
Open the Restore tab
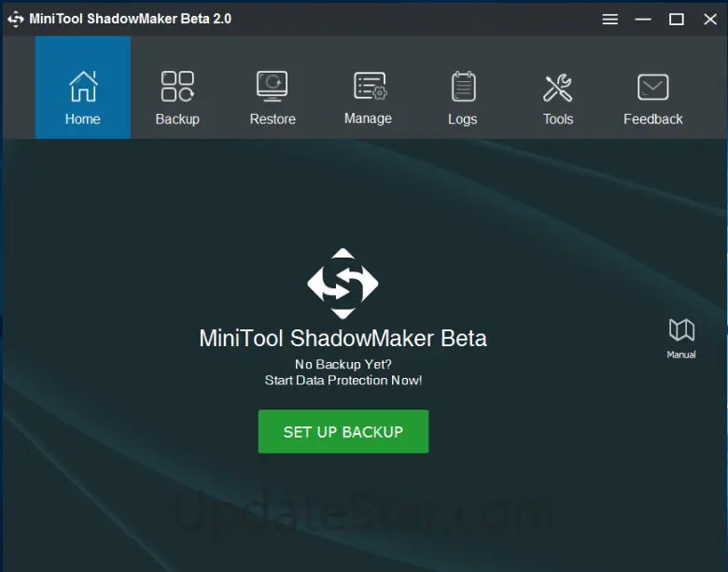pos(273,88)
